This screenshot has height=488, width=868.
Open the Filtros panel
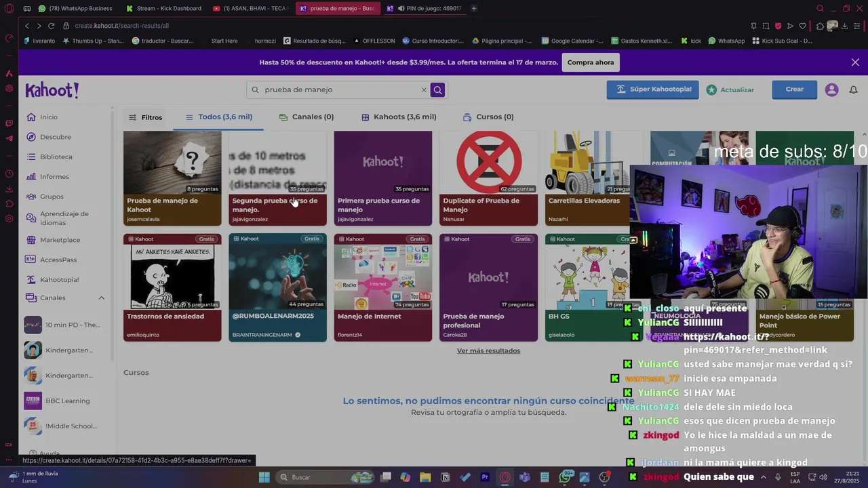point(145,117)
